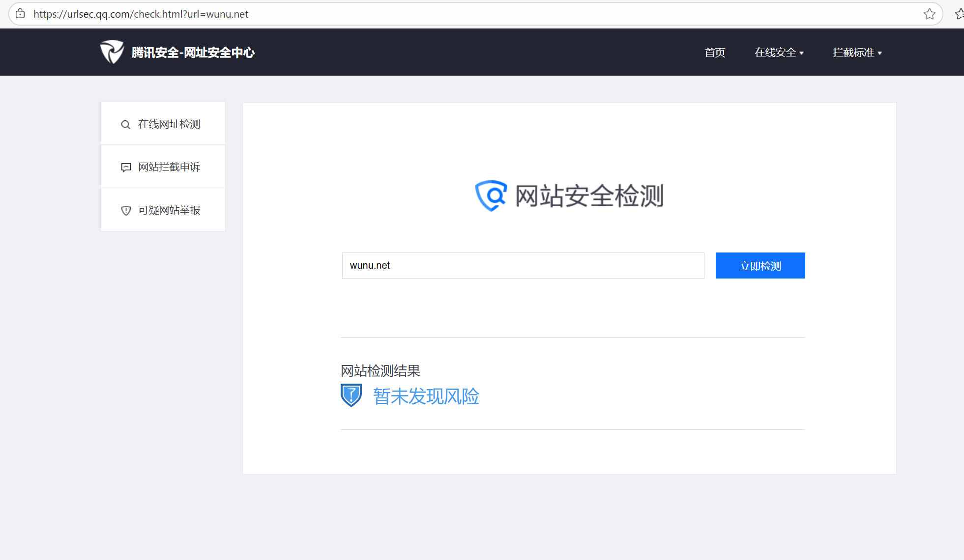Select 网站拦截申诉 in the sidebar
This screenshot has height=560, width=964.
click(169, 167)
